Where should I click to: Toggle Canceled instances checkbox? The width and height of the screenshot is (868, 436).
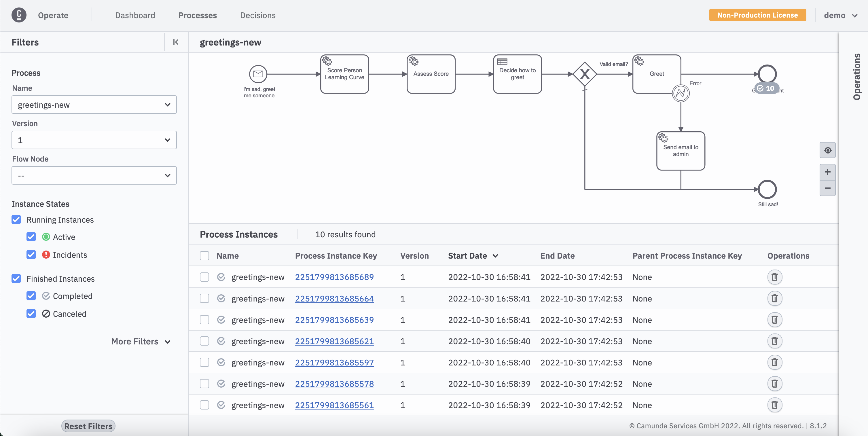31,314
